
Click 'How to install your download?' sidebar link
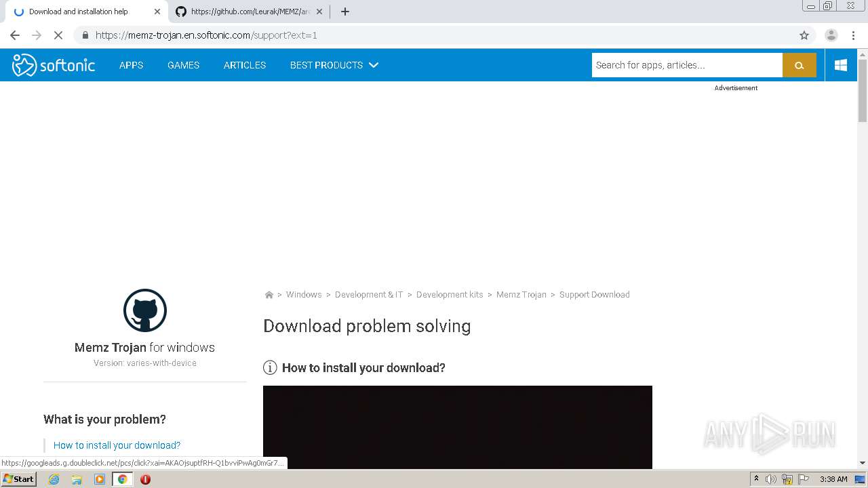(117, 445)
